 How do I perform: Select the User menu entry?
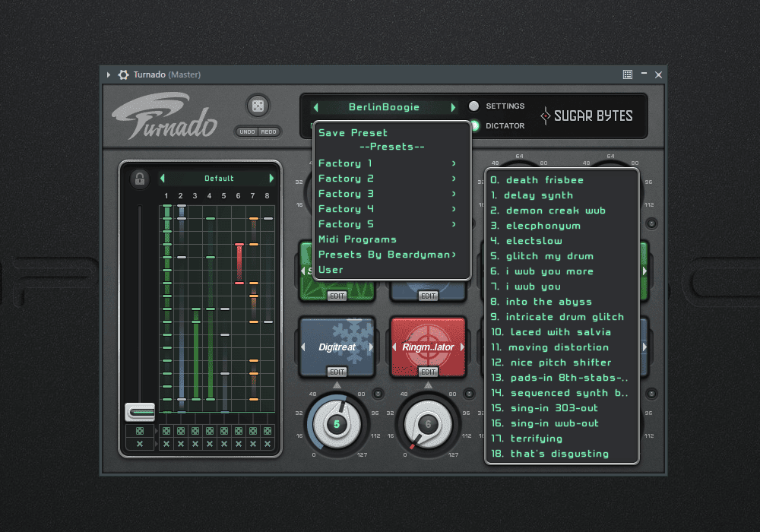331,270
